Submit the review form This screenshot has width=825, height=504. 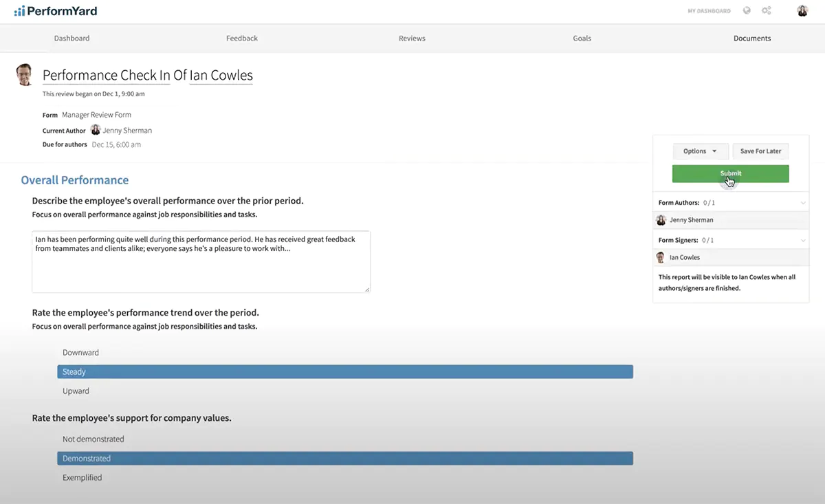[x=730, y=173]
